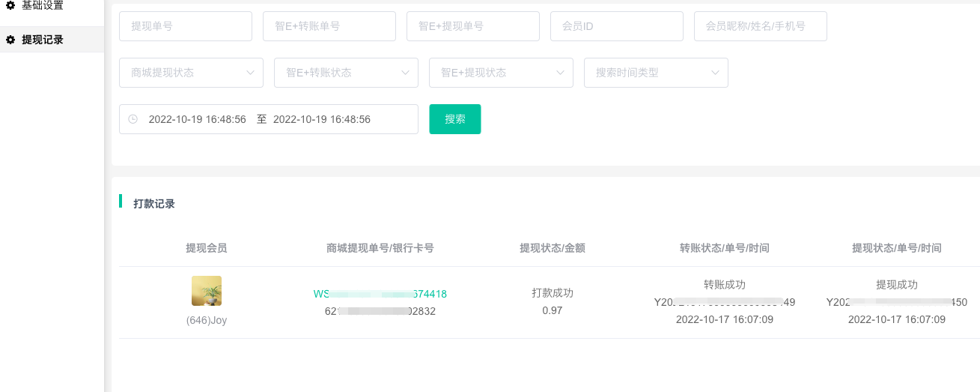Click the gear icon beside 基础设置
The height and width of the screenshot is (392, 980).
(x=10, y=5)
